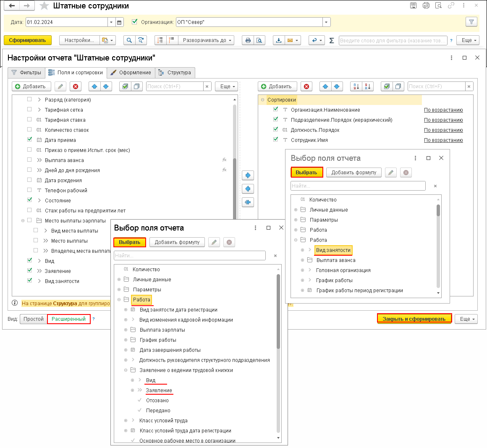The width and height of the screenshot is (487, 448).
Task: Collapse the Сортировки group
Action: pyautogui.click(x=262, y=100)
